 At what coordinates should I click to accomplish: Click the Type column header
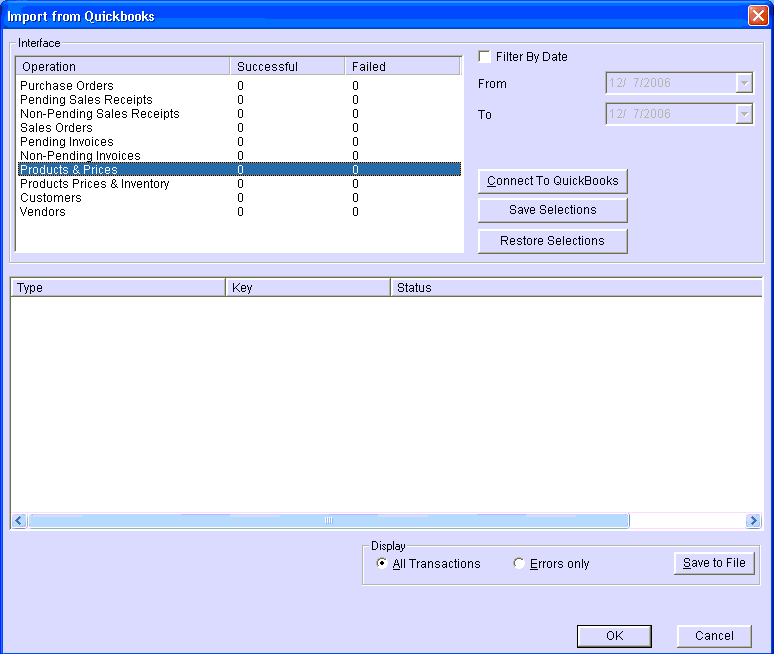point(118,288)
